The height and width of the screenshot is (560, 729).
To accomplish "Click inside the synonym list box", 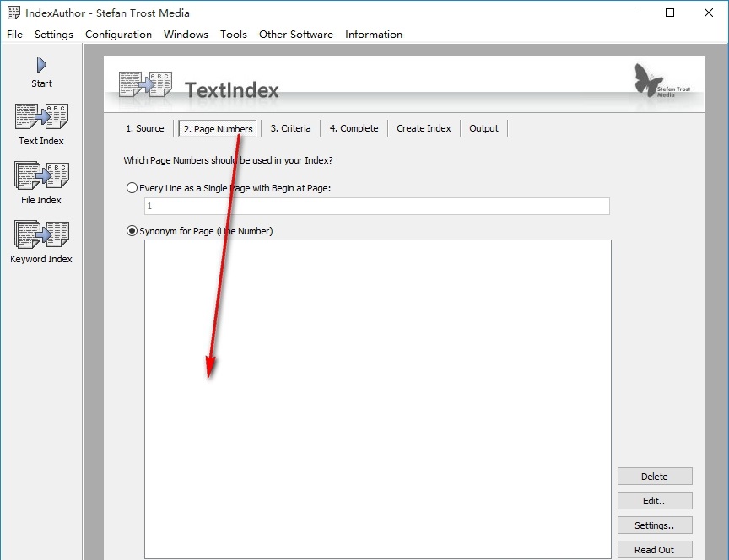I will click(378, 399).
